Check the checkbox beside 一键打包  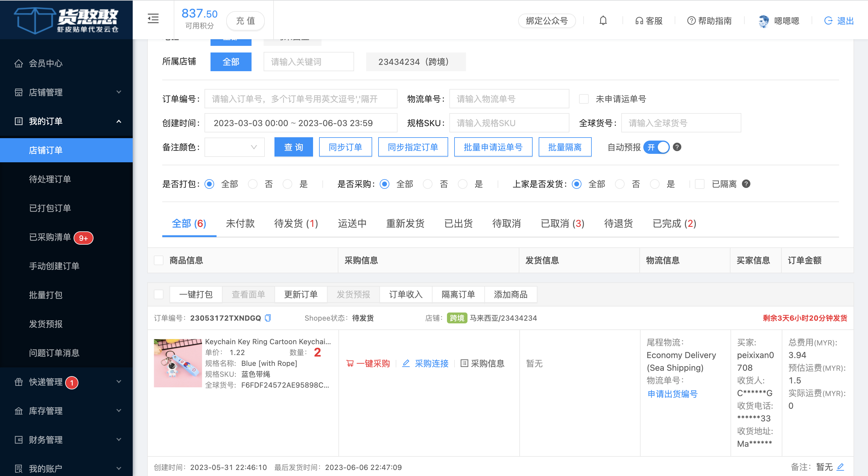tap(159, 294)
